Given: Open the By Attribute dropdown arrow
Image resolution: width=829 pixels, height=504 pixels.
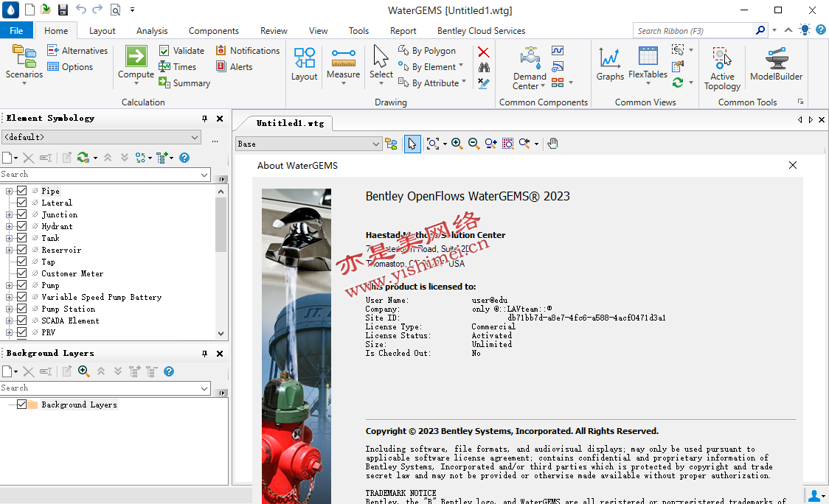Looking at the screenshot, I should pyautogui.click(x=464, y=82).
